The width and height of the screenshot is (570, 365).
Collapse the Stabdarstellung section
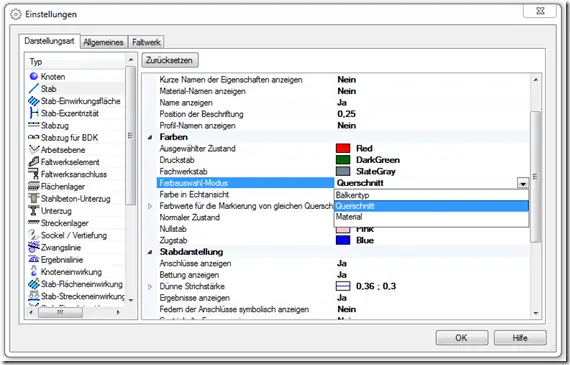[150, 252]
